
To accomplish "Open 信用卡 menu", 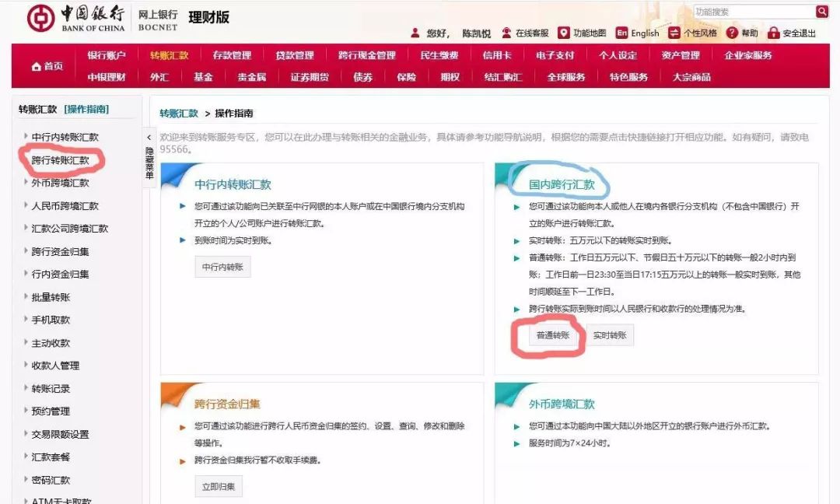I will click(496, 55).
